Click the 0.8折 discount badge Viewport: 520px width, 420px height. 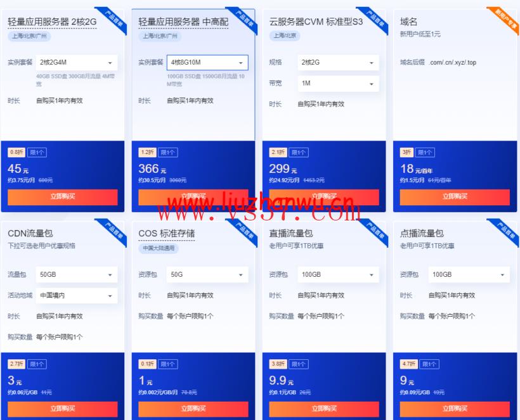(16, 153)
